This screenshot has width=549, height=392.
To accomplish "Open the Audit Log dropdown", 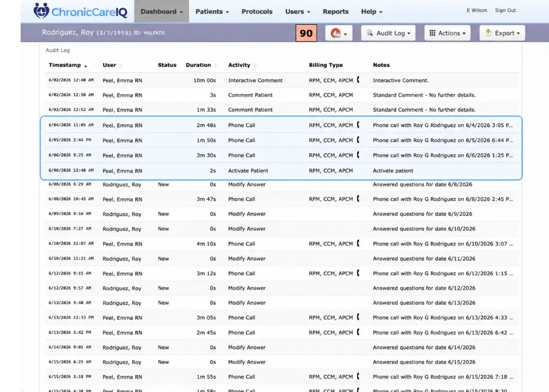I will [x=388, y=33].
